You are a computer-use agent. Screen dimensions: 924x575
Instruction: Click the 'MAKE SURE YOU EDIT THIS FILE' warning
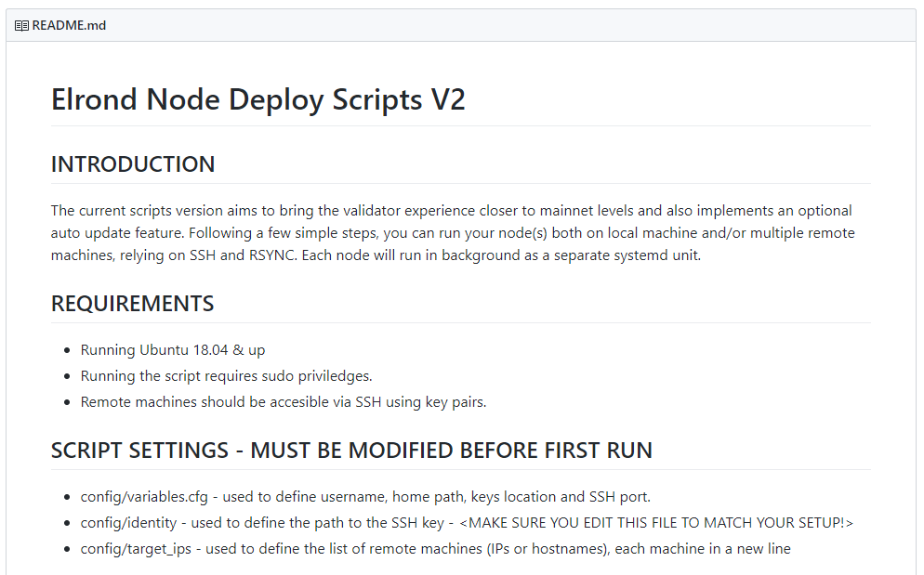[656, 523]
